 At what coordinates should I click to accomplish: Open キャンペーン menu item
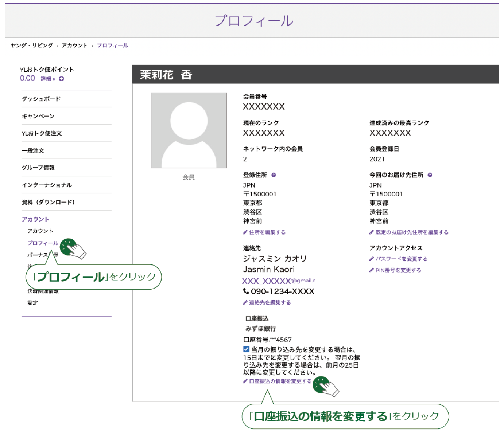(38, 116)
